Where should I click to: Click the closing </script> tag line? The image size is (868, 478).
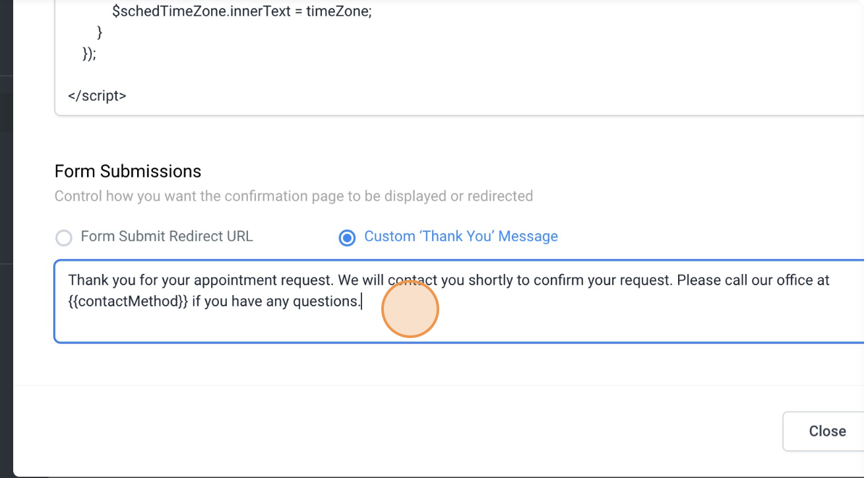click(97, 96)
